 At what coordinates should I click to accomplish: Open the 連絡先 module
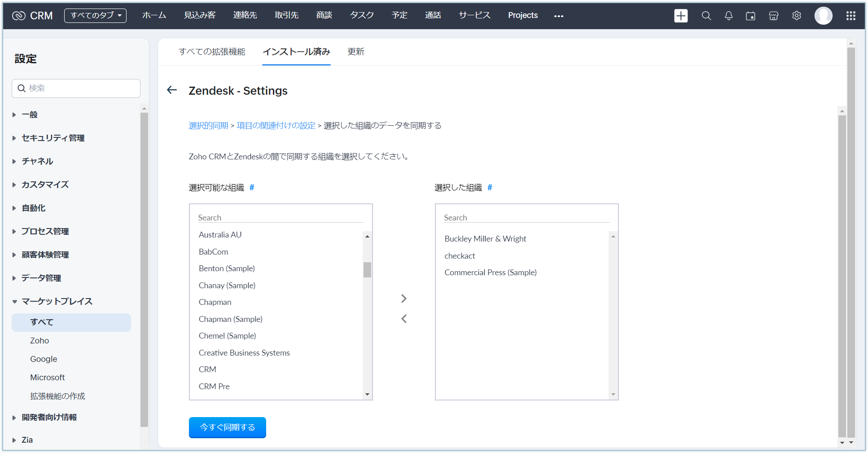[x=245, y=15]
